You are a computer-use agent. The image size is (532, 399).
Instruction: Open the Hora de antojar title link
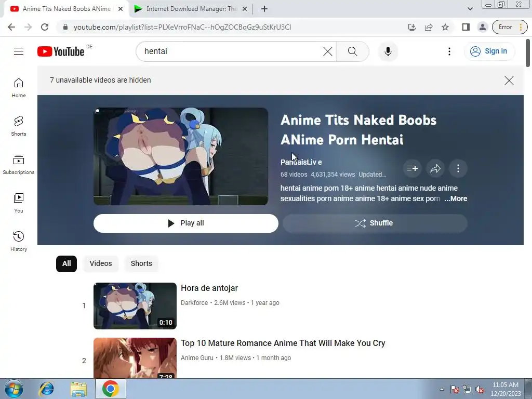coord(209,288)
